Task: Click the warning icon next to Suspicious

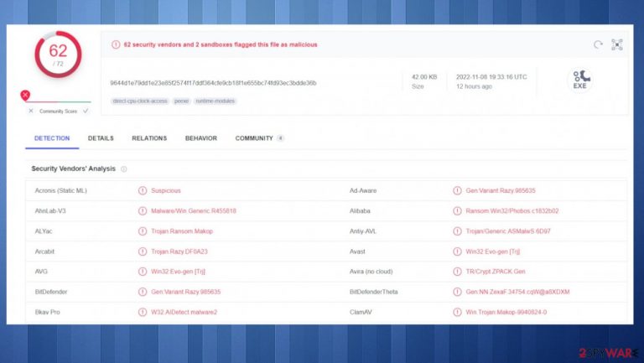Action: point(143,190)
